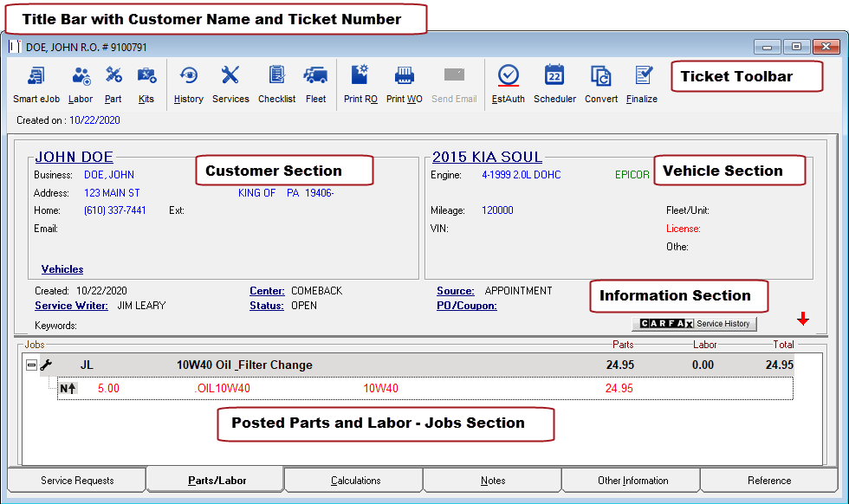Screen dimensions: 849x504
Task: Expand the section with the red down arrow
Action: (x=803, y=319)
